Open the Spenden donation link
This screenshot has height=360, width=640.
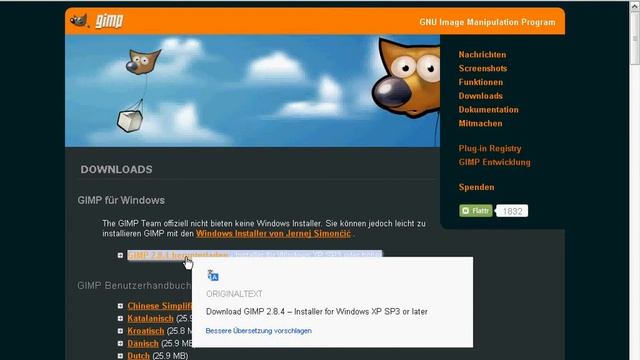[x=476, y=187]
